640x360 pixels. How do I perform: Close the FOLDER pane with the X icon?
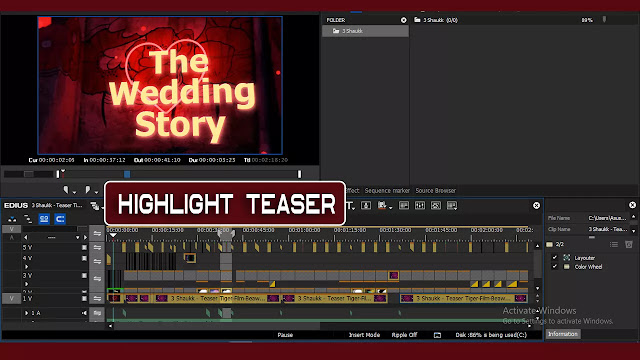(x=404, y=20)
